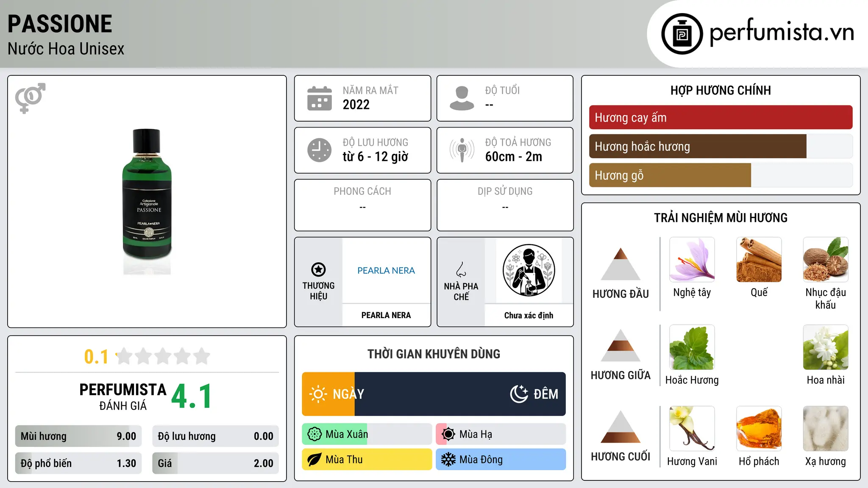The height and width of the screenshot is (488, 868).
Task: Click the Trải nghiệm mùi hương heading
Action: pyautogui.click(x=721, y=218)
